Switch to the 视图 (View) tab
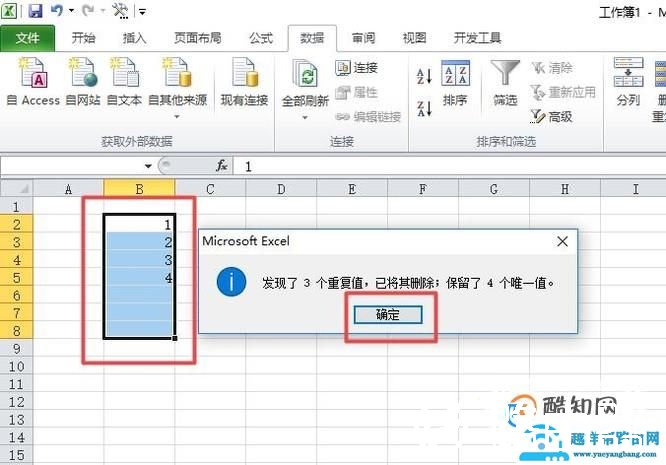Image resolution: width=666 pixels, height=465 pixels. [x=414, y=38]
